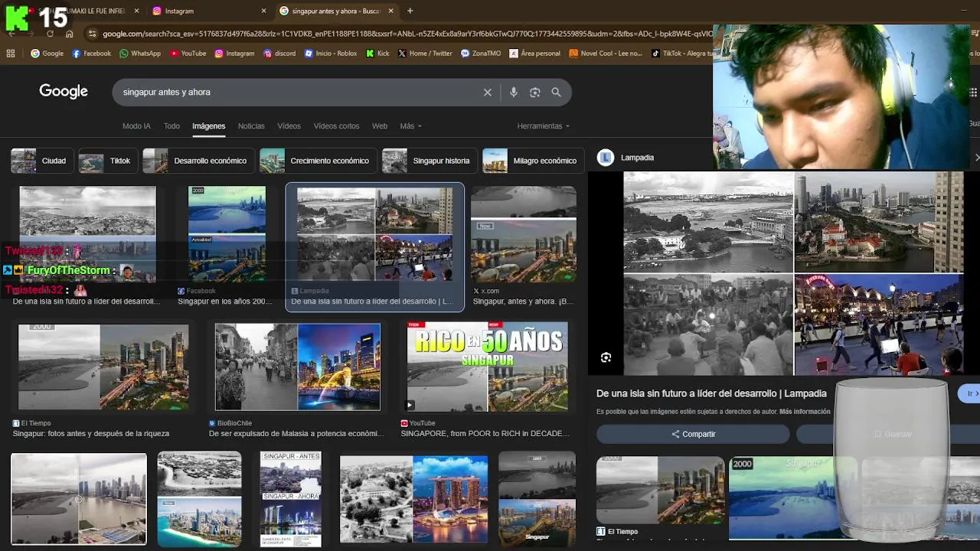Expand the Más dropdown
Image resolution: width=980 pixels, height=551 pixels.
pyautogui.click(x=410, y=126)
